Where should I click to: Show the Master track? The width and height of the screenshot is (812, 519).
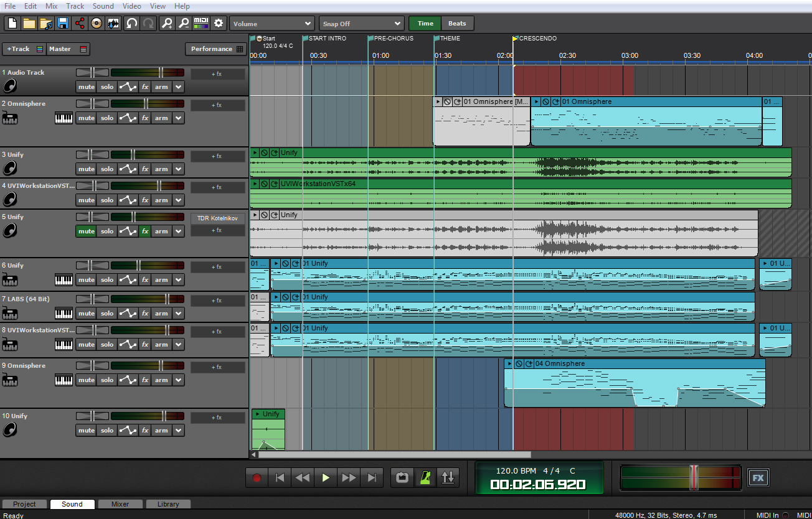68,49
